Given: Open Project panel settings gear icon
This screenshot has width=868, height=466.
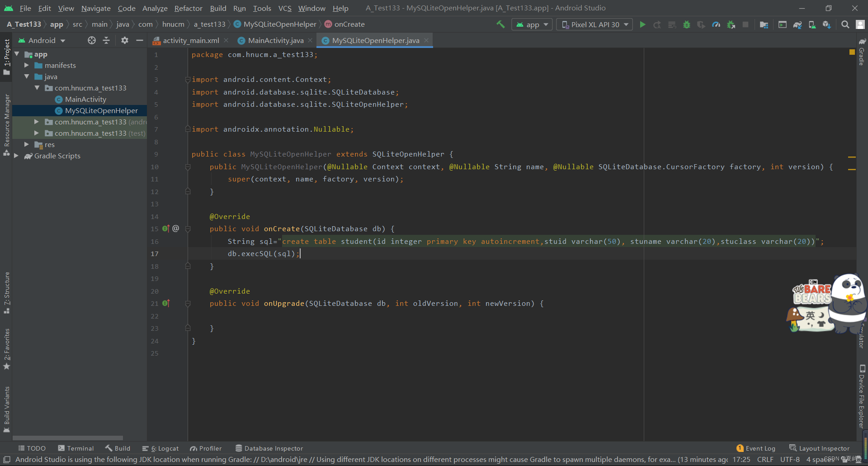Looking at the screenshot, I should coord(124,40).
